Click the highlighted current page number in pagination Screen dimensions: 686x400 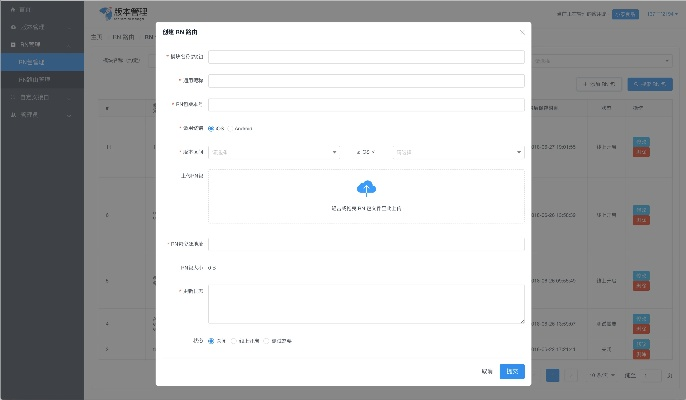[552, 375]
